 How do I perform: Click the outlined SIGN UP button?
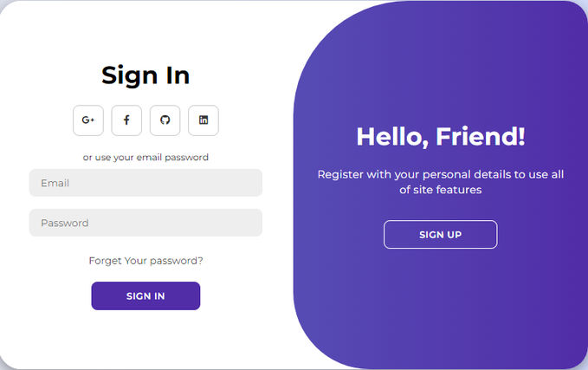440,235
